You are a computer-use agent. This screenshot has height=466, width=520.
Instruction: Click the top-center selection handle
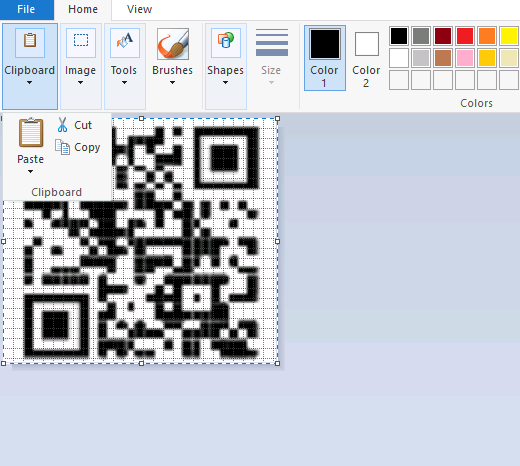141,119
